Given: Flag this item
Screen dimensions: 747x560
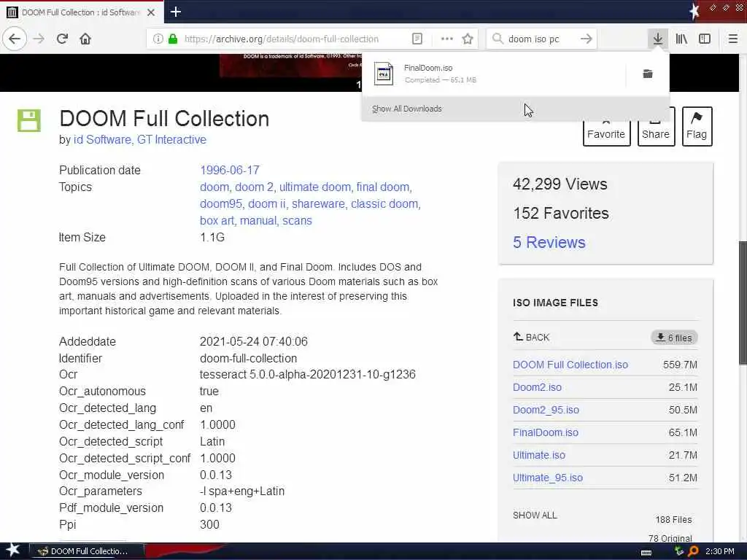Looking at the screenshot, I should [x=697, y=127].
